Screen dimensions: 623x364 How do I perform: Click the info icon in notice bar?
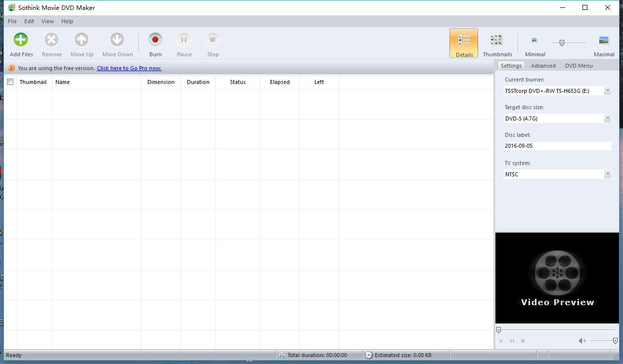11,68
